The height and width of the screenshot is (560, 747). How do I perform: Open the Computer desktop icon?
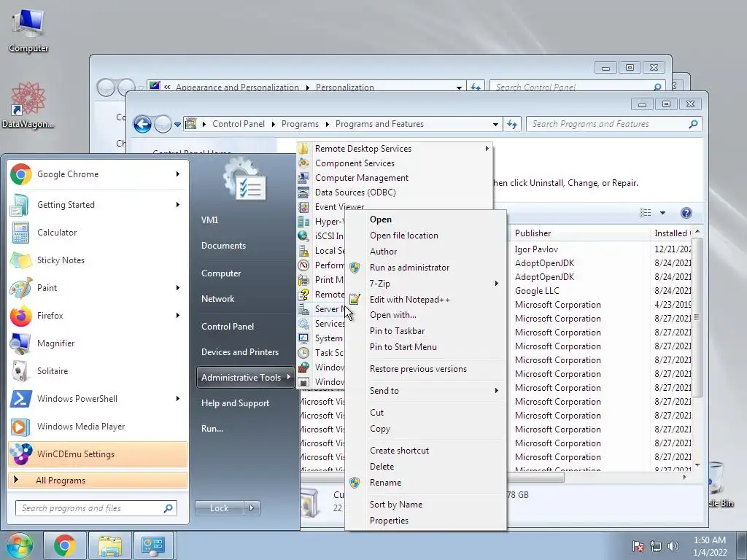tap(28, 31)
